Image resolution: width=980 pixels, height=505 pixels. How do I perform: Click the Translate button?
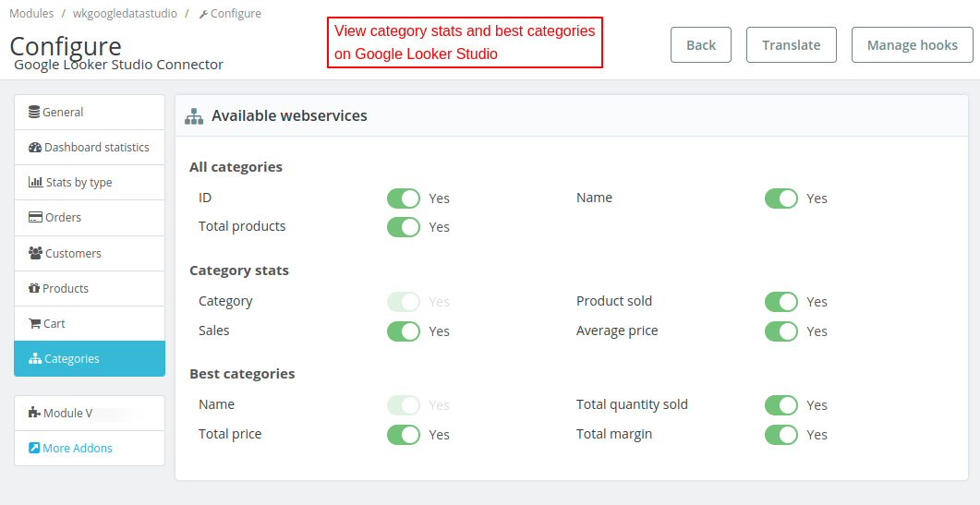point(791,45)
